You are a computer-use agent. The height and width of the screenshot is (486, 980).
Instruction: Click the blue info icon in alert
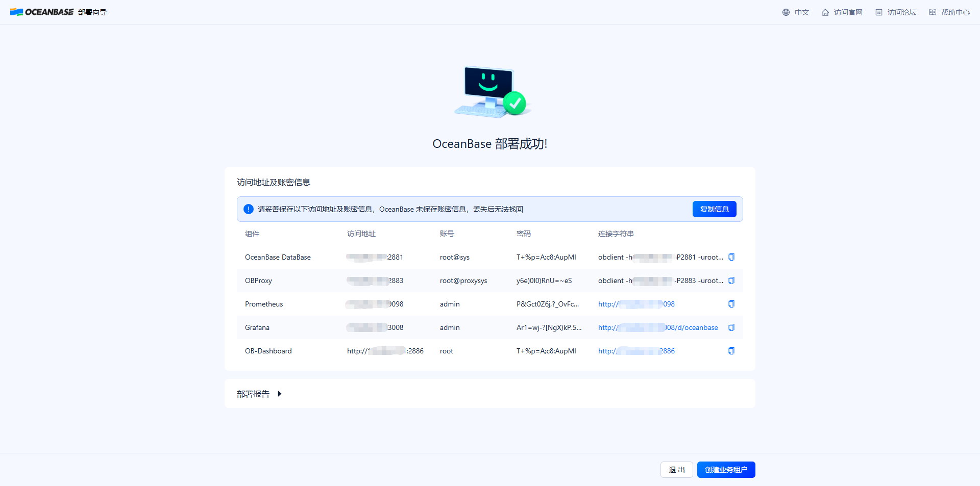pyautogui.click(x=249, y=209)
